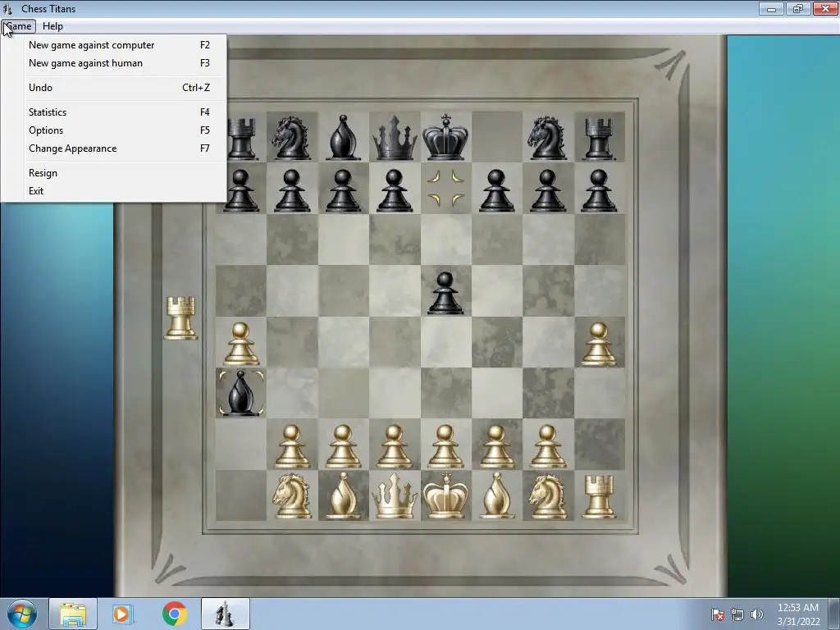Select the white bishop on f1
Image resolution: width=840 pixels, height=630 pixels.
[x=496, y=496]
